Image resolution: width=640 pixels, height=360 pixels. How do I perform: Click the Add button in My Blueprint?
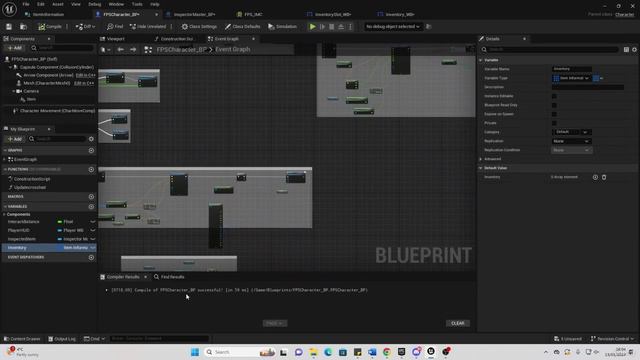[15, 139]
